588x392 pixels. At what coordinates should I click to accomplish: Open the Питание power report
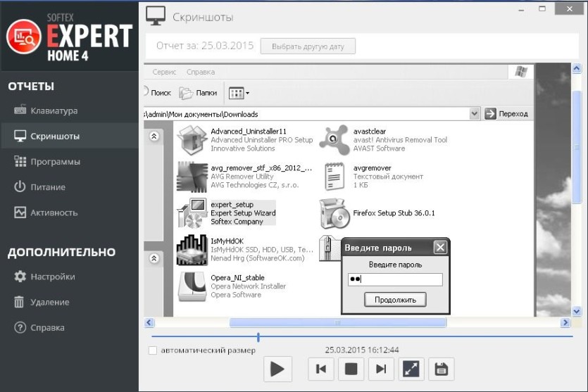[39, 187]
